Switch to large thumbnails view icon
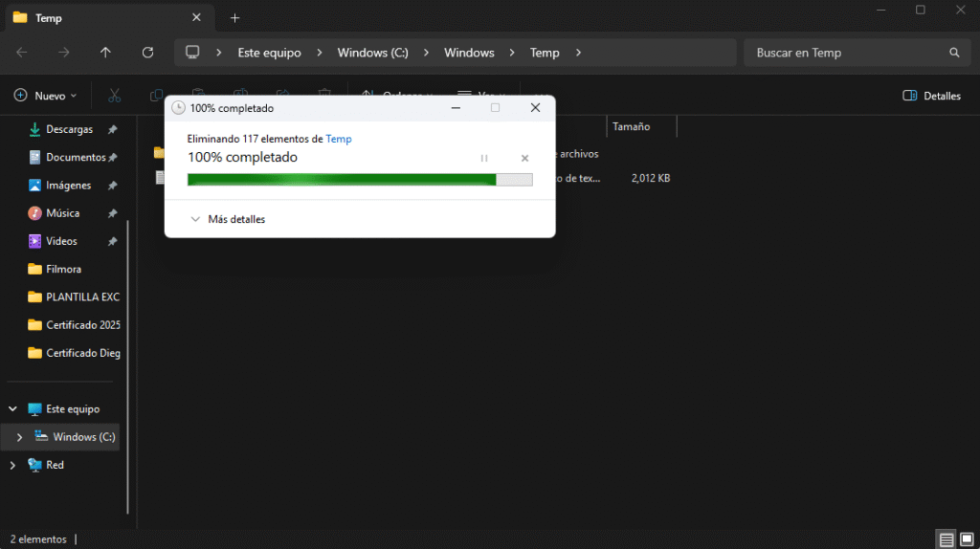This screenshot has width=980, height=549. click(967, 539)
